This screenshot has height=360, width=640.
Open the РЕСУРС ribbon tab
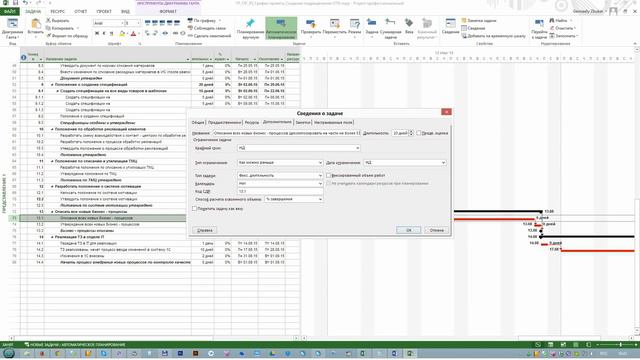(x=58, y=11)
